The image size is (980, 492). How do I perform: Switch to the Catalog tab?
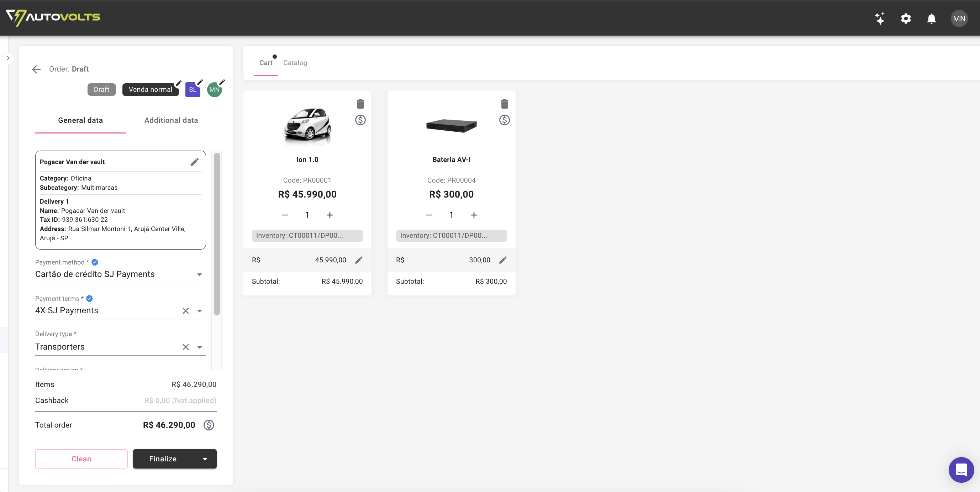(295, 62)
